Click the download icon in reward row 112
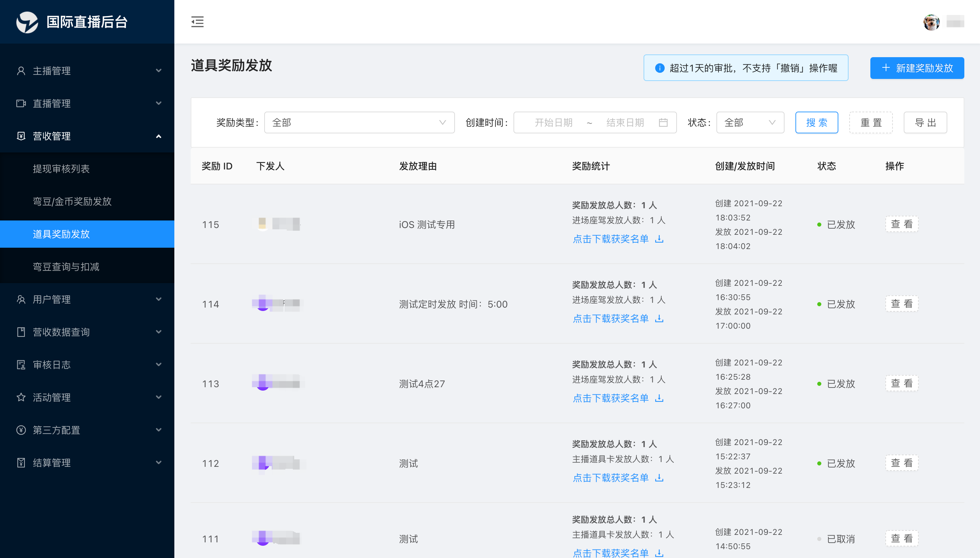The image size is (980, 558). pos(659,478)
